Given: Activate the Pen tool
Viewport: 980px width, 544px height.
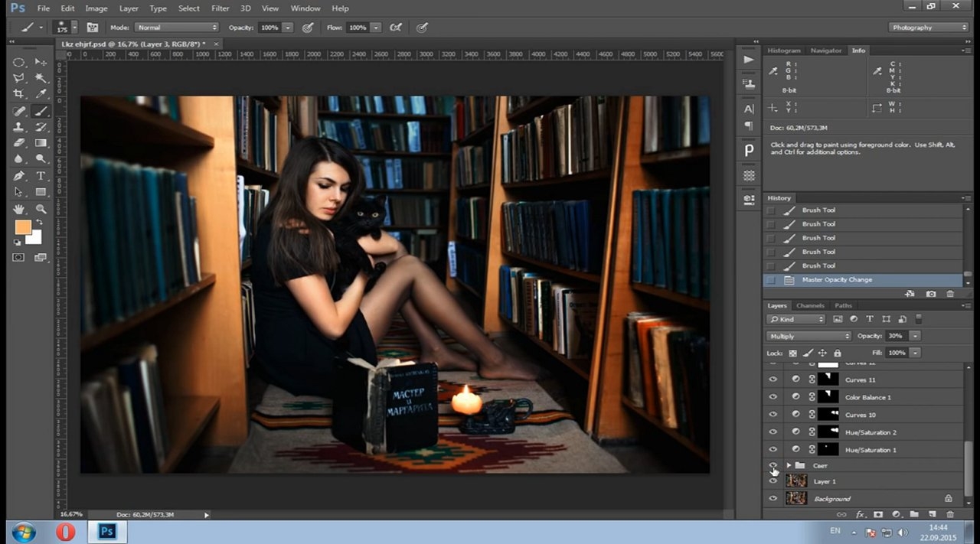Looking at the screenshot, I should [x=19, y=176].
